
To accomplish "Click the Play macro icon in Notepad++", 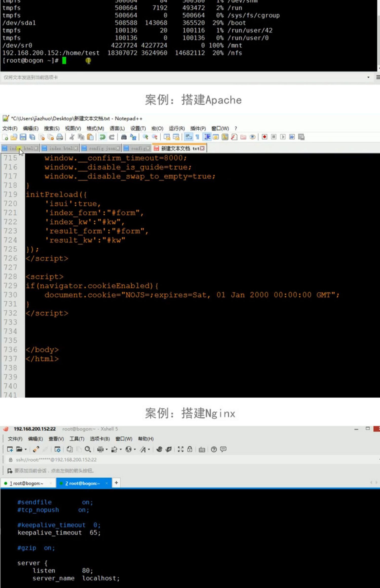I will (283, 137).
